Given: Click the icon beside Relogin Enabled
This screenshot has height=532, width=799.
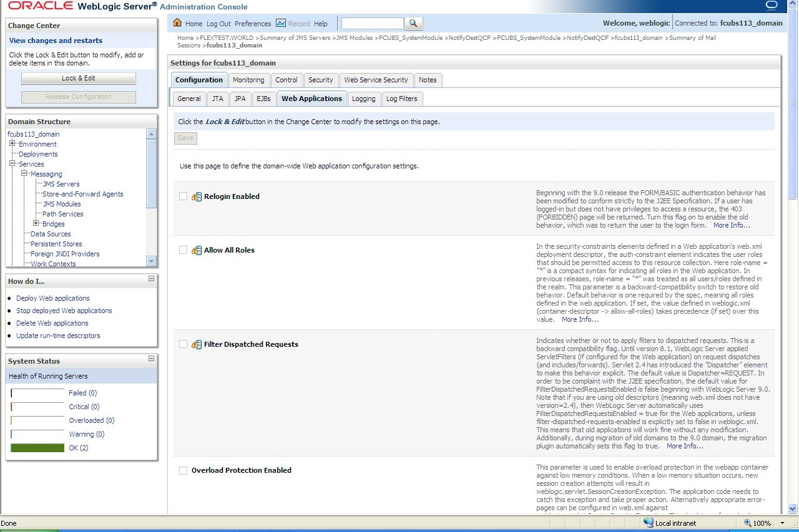Looking at the screenshot, I should [x=197, y=196].
